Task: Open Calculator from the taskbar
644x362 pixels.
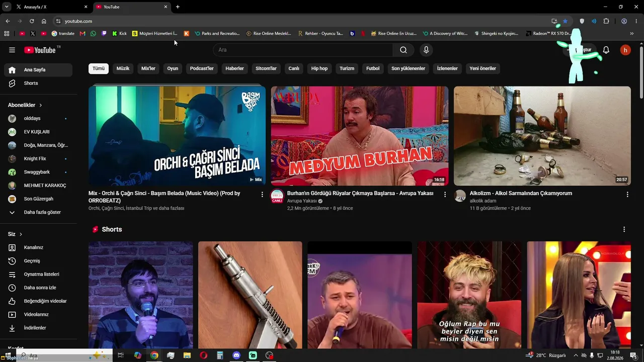Action: 220,355
